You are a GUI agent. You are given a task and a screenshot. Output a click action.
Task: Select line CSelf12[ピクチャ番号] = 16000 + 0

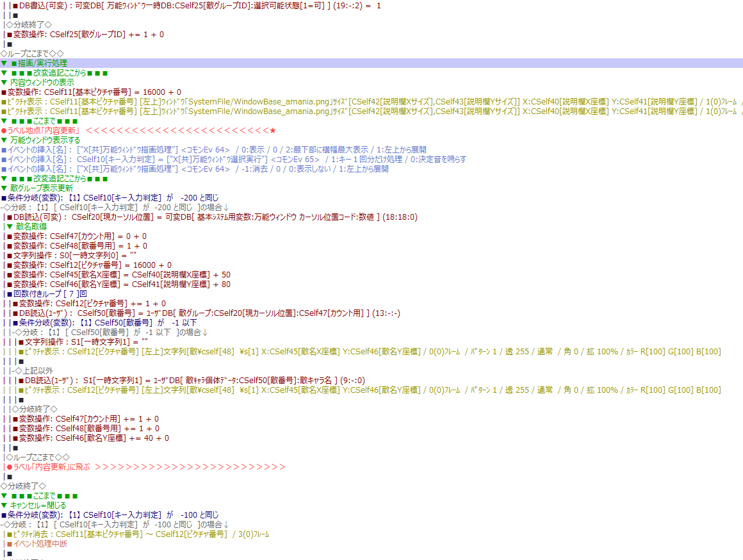tap(90, 265)
